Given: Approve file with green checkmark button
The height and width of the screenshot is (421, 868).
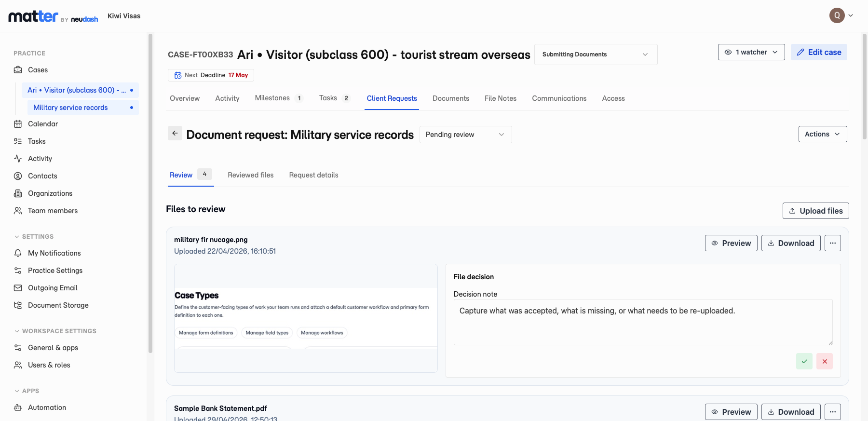Looking at the screenshot, I should pyautogui.click(x=804, y=361).
